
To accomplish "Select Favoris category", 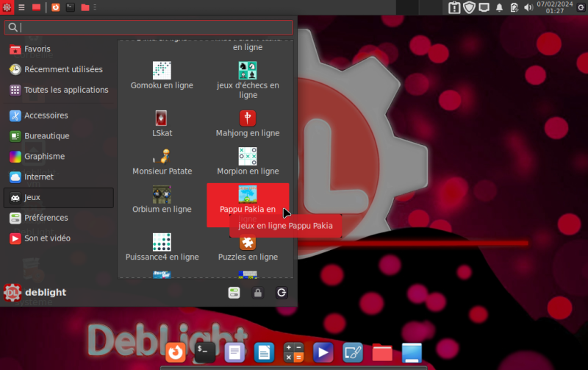I will coord(37,49).
